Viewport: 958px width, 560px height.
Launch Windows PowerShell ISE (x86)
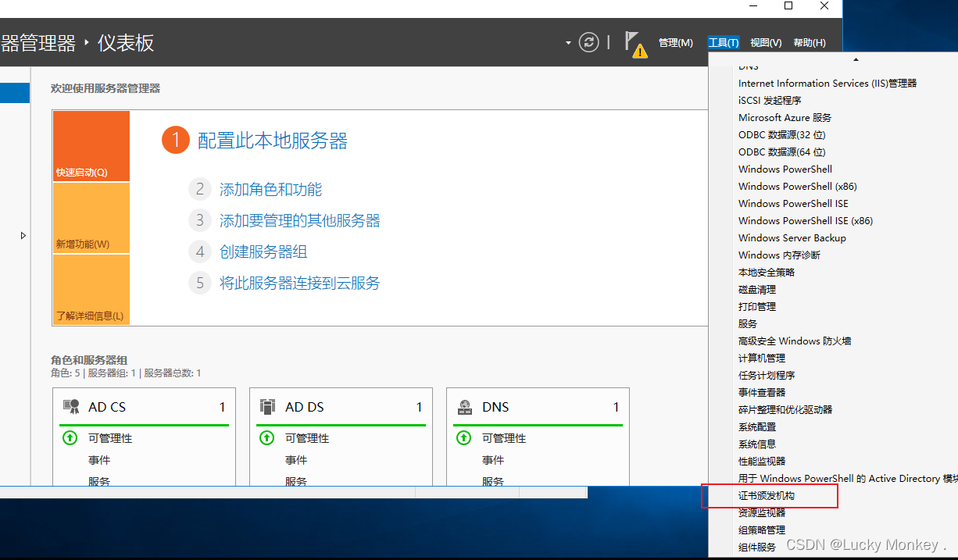[x=806, y=220]
